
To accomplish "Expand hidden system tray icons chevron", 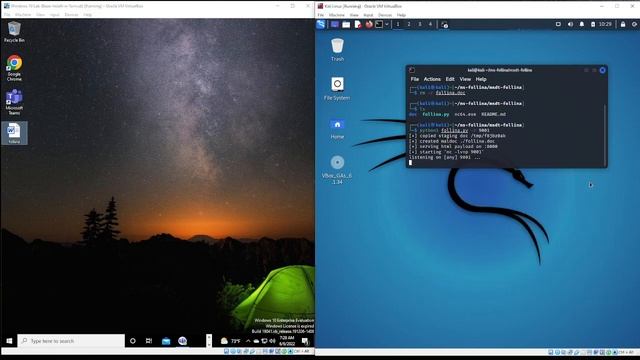I will (248, 341).
